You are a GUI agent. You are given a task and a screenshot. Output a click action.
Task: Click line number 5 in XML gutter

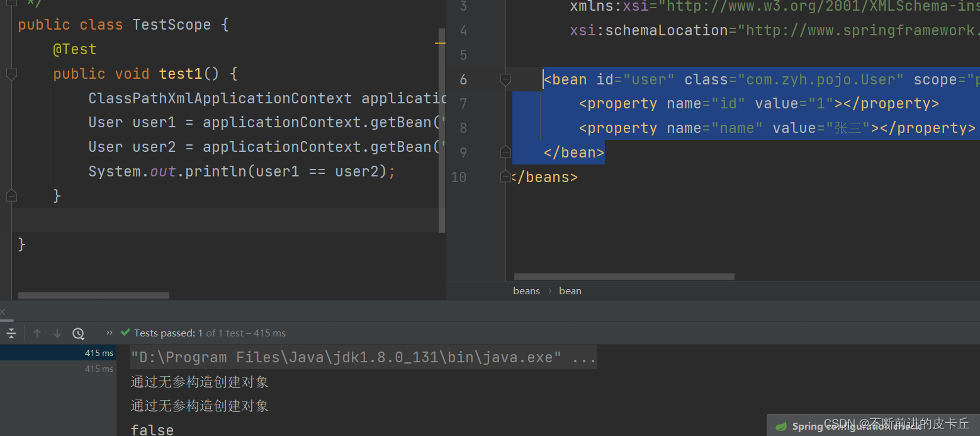464,55
